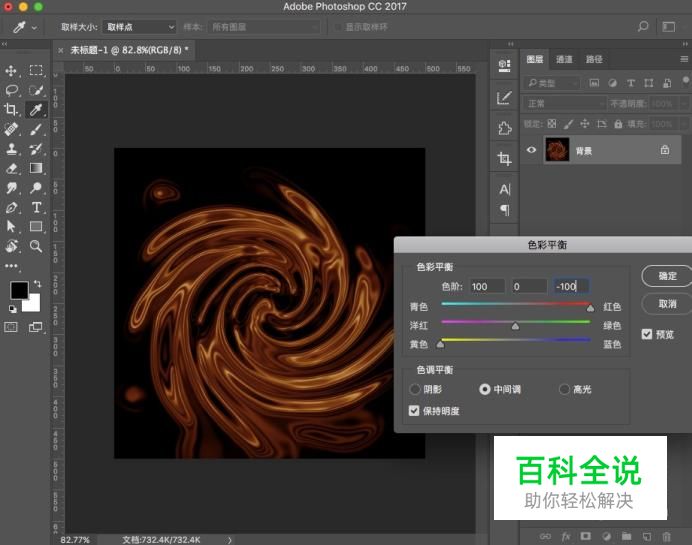Toggle the 显示取样环 checkbox in options bar

(x=338, y=27)
